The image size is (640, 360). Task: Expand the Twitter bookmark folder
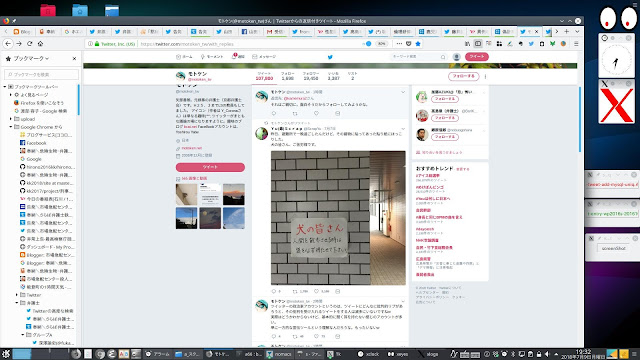(x=17, y=295)
